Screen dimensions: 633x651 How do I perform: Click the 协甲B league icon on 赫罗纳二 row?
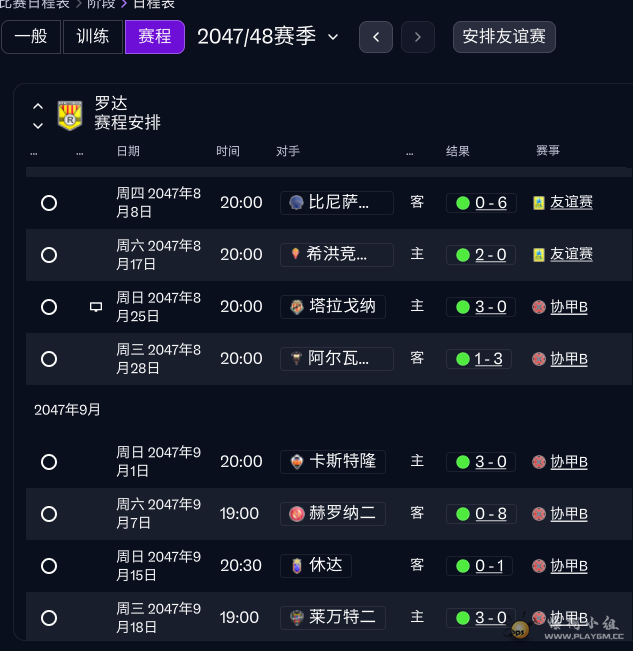(539, 514)
